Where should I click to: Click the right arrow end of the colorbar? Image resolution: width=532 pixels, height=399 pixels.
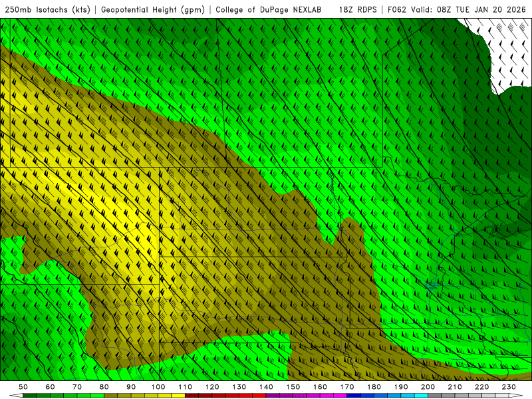517,396
